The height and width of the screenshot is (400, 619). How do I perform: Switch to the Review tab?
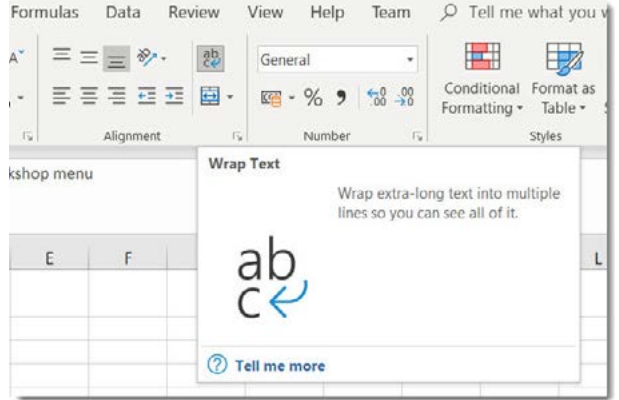click(194, 13)
